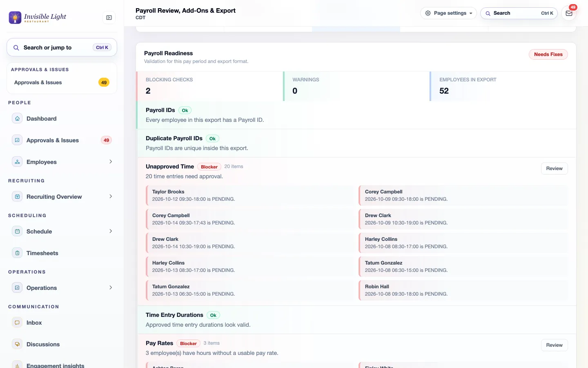Review the Pay Rates blocker
Viewport: 588px width, 368px height.
[554, 345]
